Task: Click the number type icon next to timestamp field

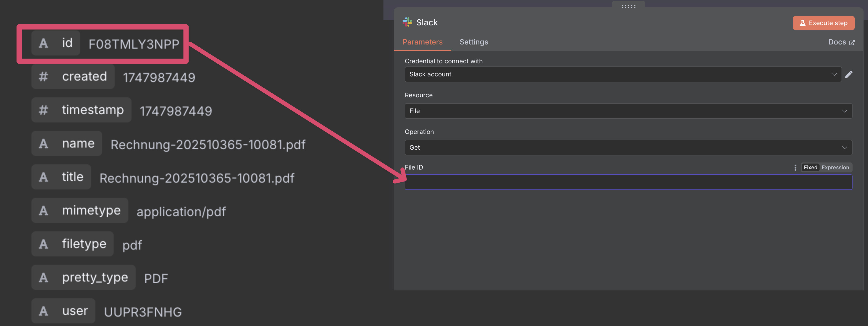Action: 43,110
